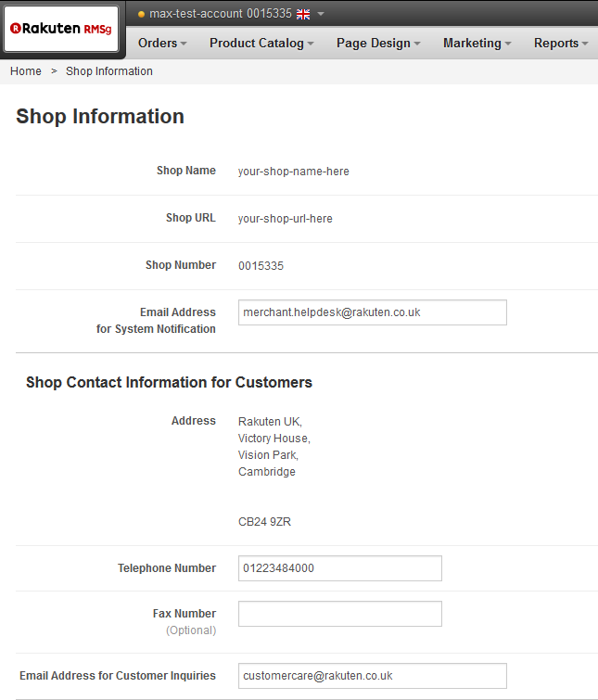
Task: Click the Shop Name label
Action: coord(186,171)
